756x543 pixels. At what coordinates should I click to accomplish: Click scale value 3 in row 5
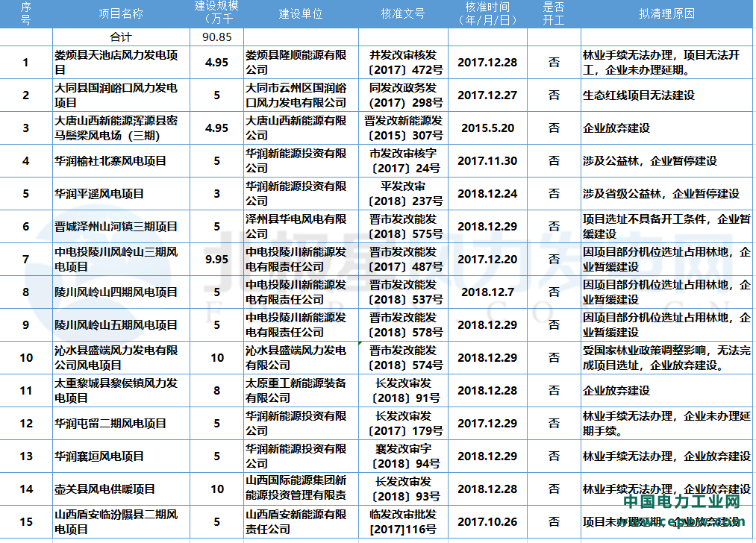point(217,193)
